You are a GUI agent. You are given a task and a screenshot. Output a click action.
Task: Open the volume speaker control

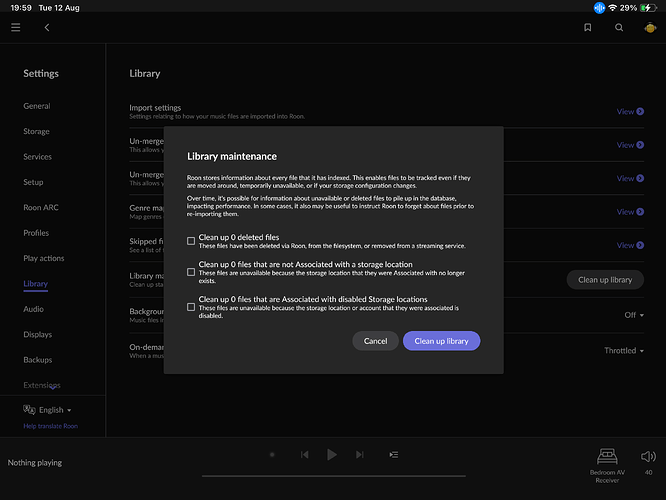pyautogui.click(x=648, y=457)
